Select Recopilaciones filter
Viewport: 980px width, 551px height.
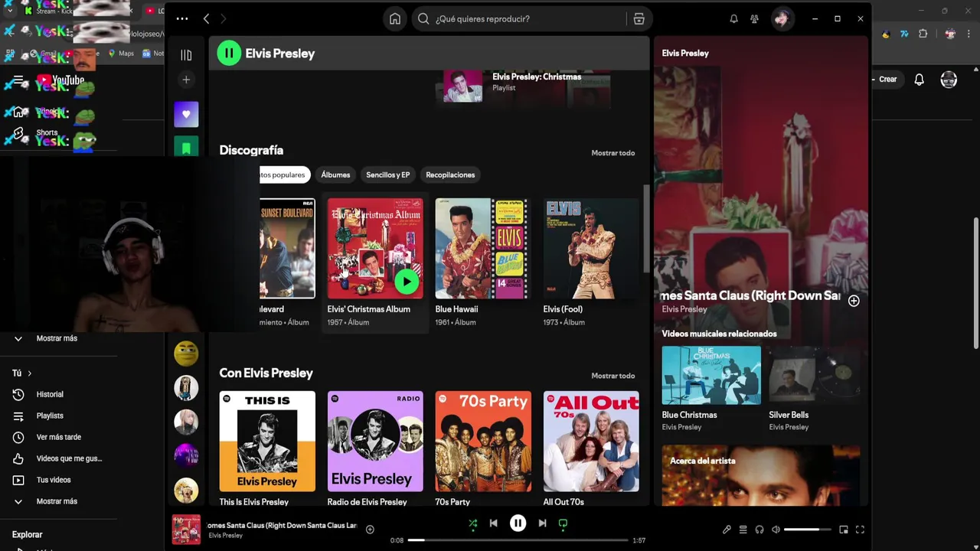tap(450, 175)
